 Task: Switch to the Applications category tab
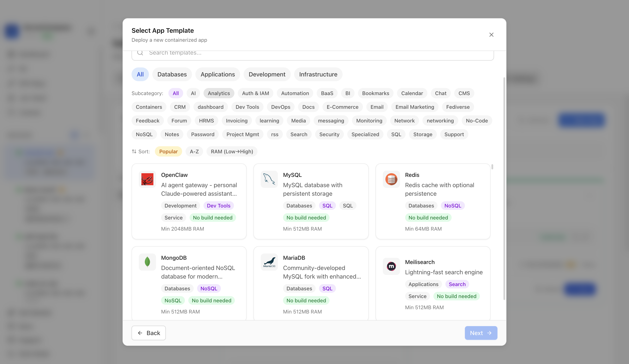coord(218,74)
